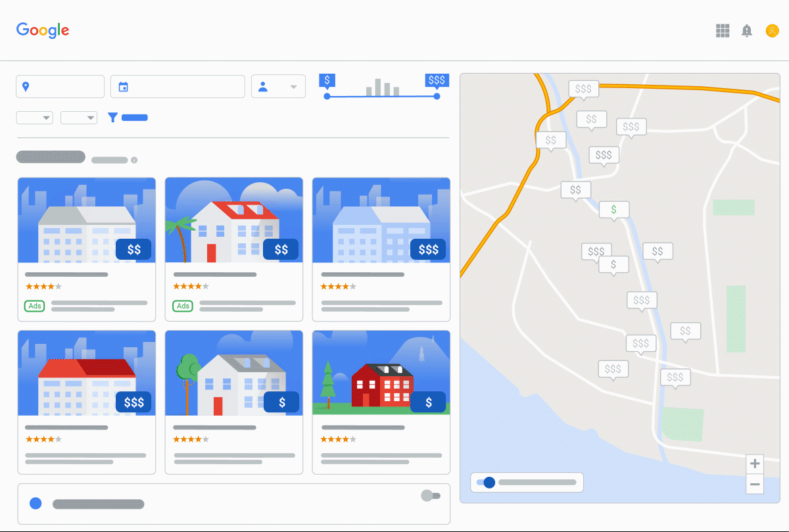Open the second small filter dropdown

pyautogui.click(x=79, y=118)
